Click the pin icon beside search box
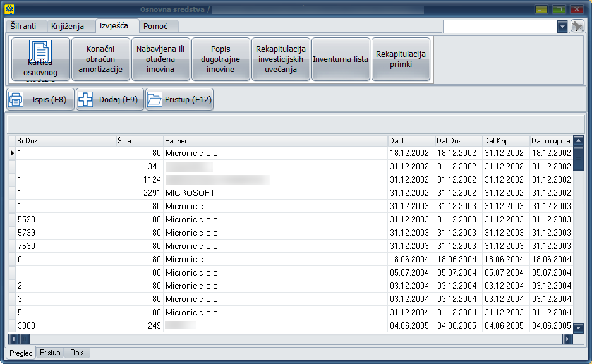This screenshot has height=364, width=592. pos(577,26)
